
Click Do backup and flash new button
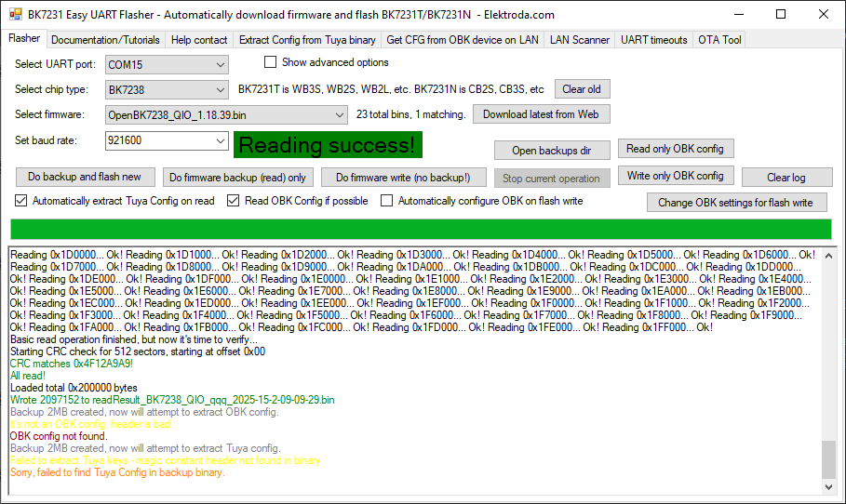pyautogui.click(x=85, y=177)
